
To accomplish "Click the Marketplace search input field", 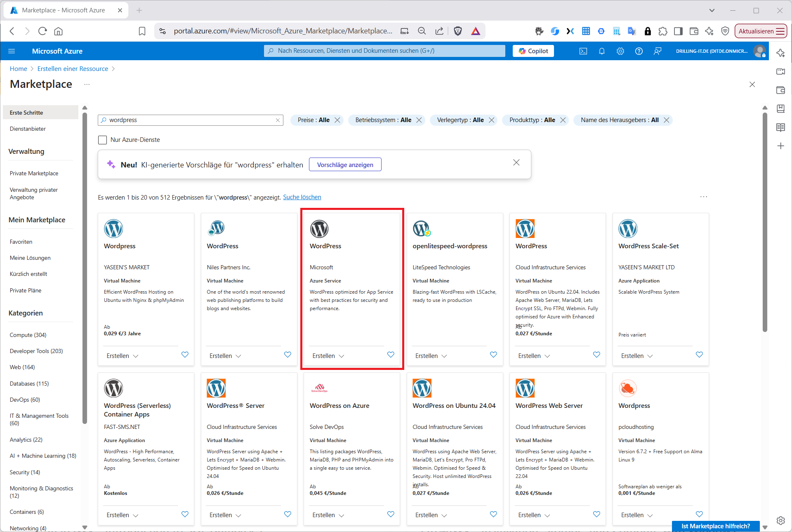I will click(x=190, y=120).
